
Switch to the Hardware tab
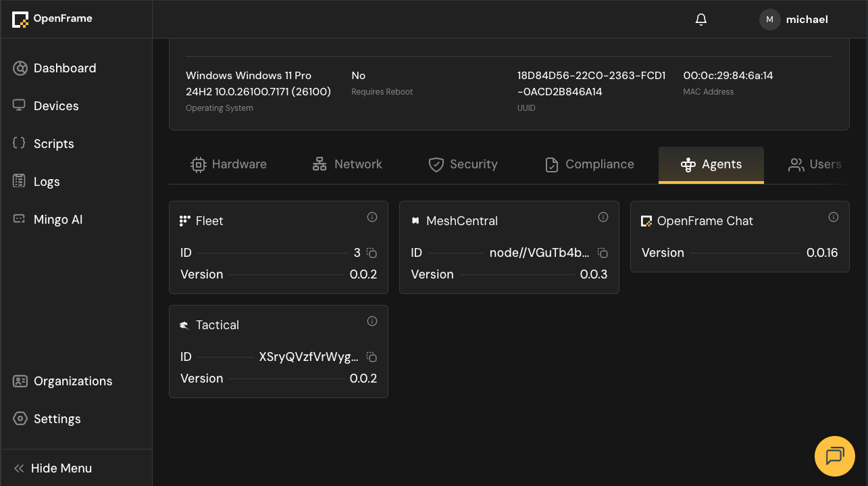click(x=228, y=164)
